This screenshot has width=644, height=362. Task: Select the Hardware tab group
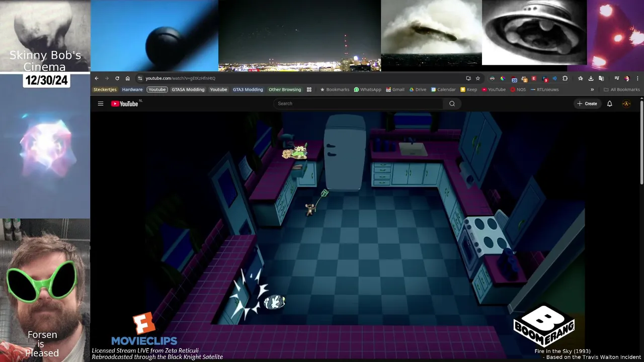(x=132, y=89)
